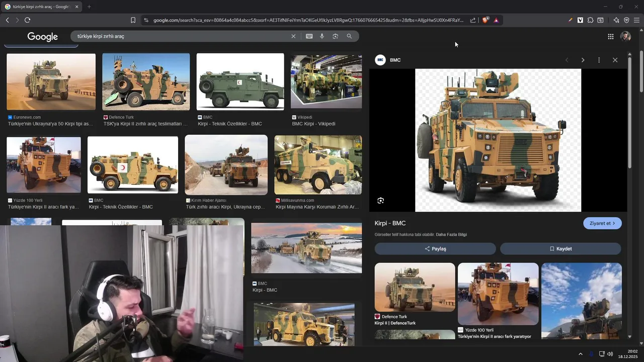Open Yüzde 100 Yerli Kirpi II thumbnail
The width and height of the screenshot is (644, 362).
(x=43, y=165)
